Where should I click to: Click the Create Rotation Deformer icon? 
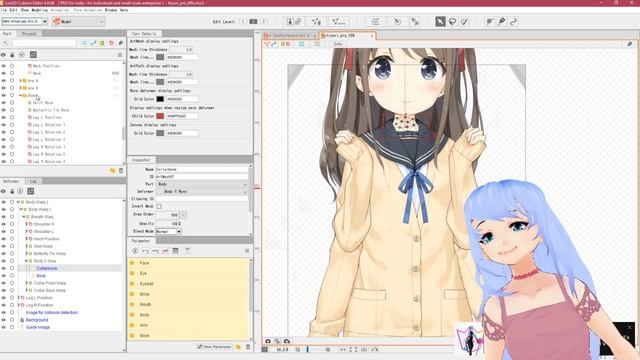point(397,21)
